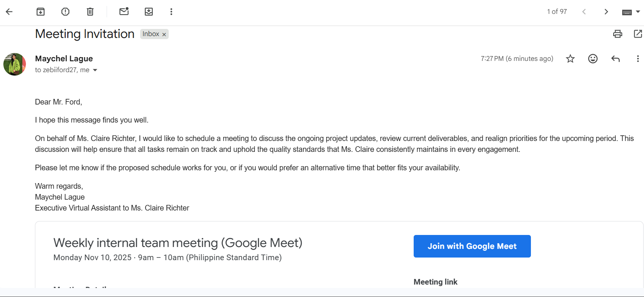Delete the Meeting Invitation email
644x297 pixels.
(90, 12)
